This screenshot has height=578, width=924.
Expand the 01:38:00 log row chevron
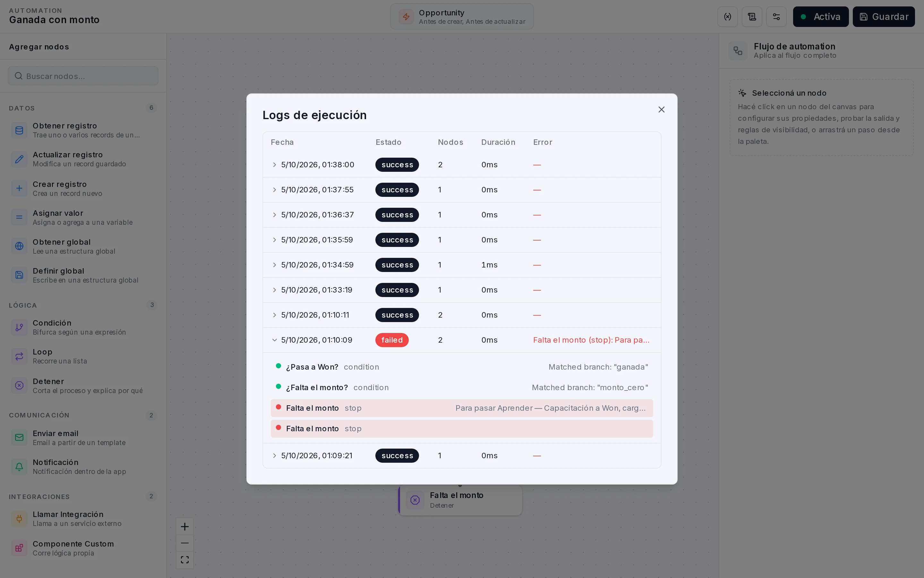(274, 165)
